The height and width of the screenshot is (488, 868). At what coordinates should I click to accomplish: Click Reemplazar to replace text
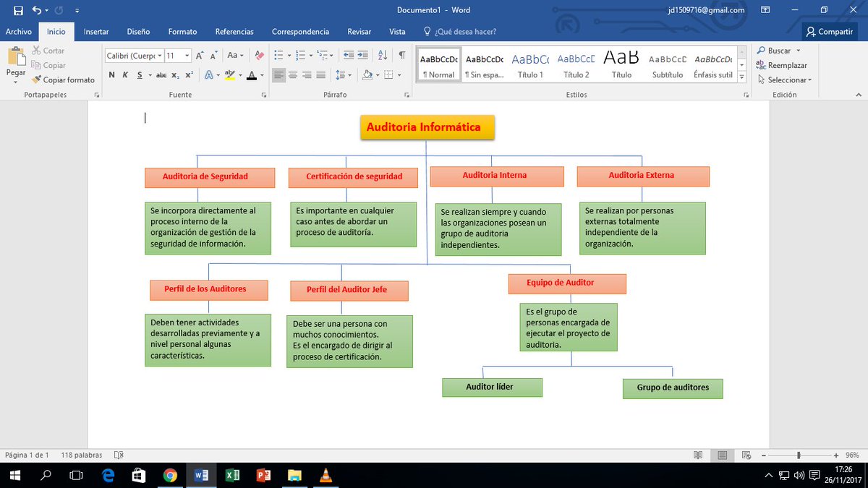(x=781, y=65)
